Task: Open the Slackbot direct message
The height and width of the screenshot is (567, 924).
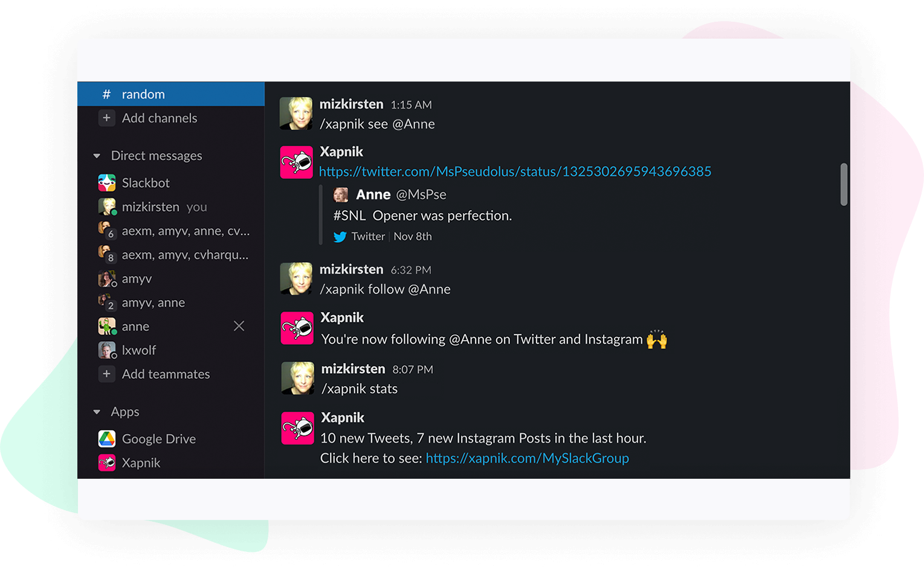Action: 146,183
